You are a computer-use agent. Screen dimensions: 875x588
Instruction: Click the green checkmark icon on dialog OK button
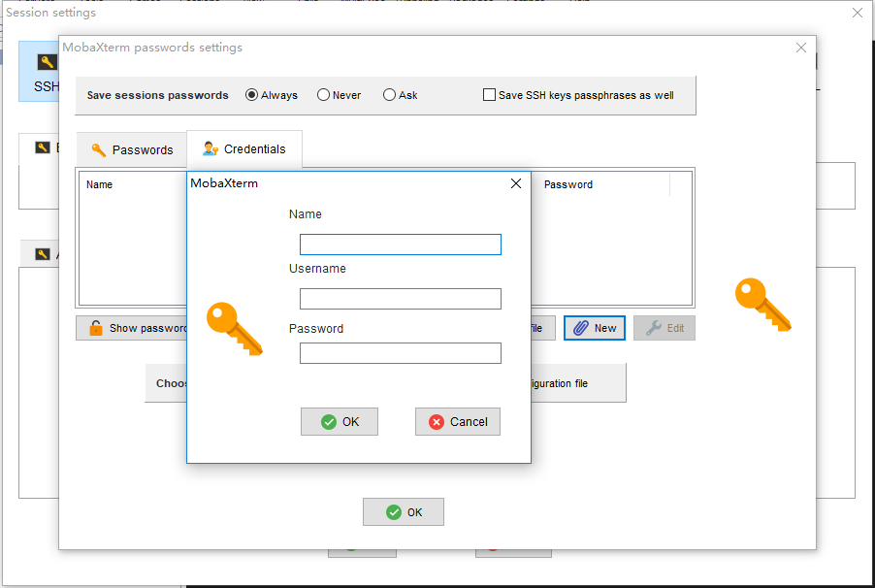329,422
